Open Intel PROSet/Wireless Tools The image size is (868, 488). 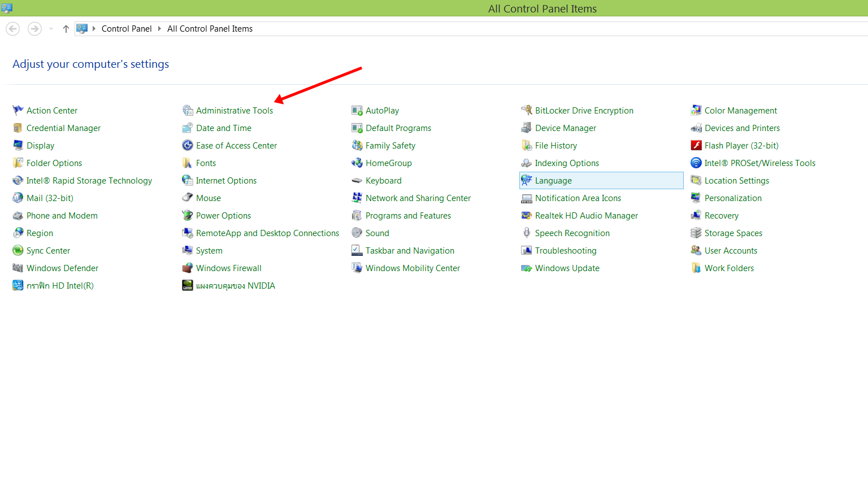760,163
